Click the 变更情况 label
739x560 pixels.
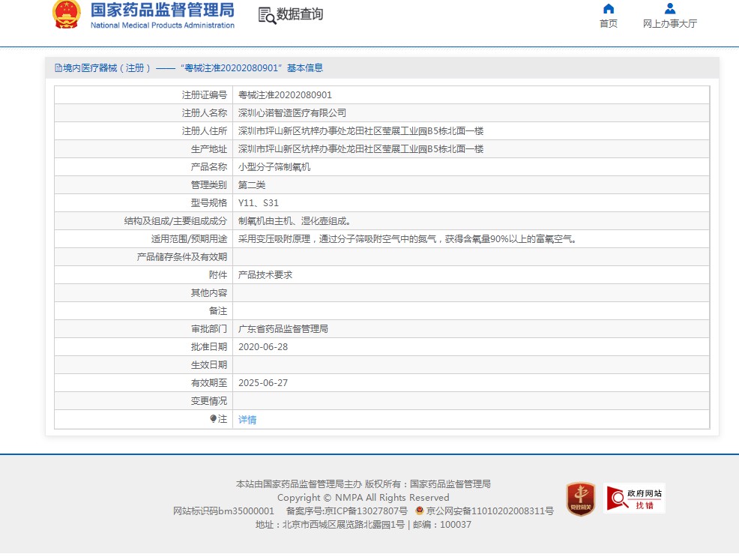pos(209,400)
